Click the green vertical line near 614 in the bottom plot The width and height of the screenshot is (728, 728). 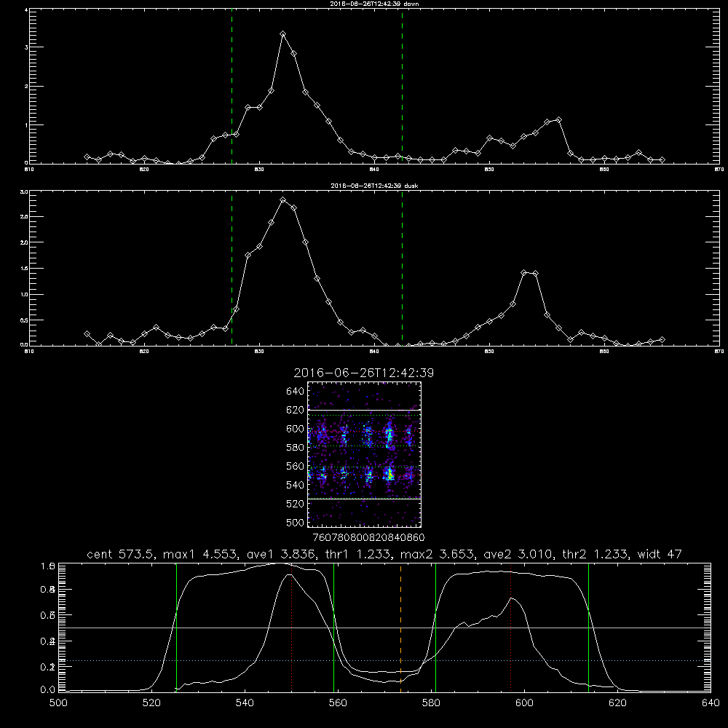588,628
